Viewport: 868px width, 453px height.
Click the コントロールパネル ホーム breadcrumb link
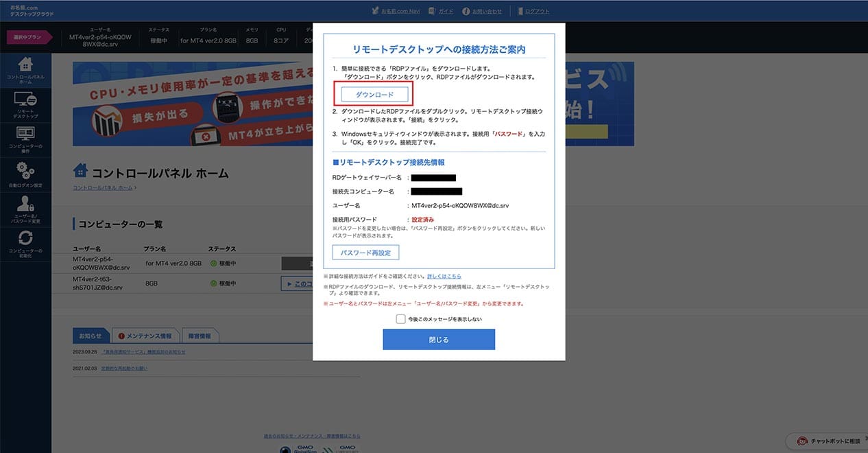[x=103, y=187]
